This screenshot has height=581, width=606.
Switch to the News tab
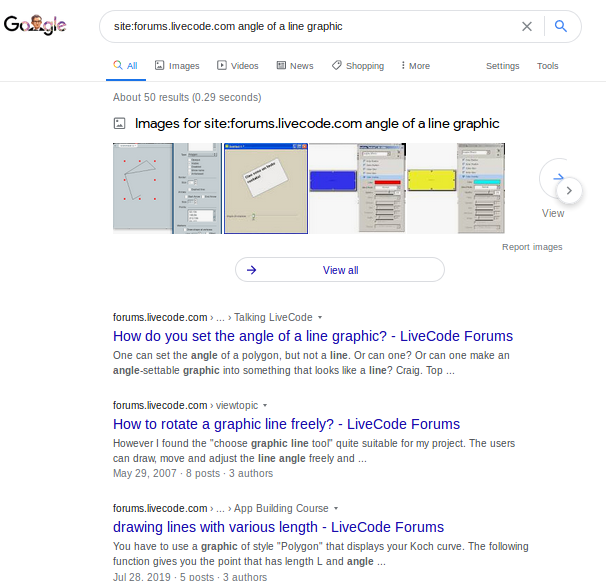tap(295, 66)
